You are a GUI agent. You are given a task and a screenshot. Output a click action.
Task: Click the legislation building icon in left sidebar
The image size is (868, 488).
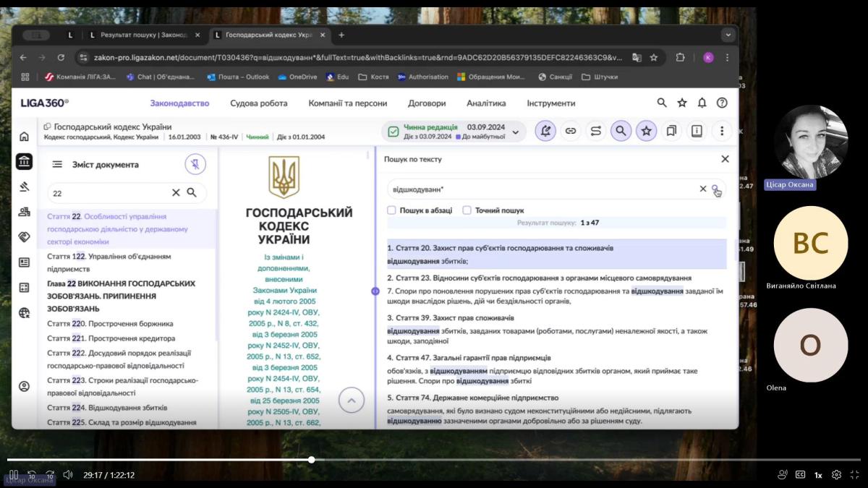point(24,161)
